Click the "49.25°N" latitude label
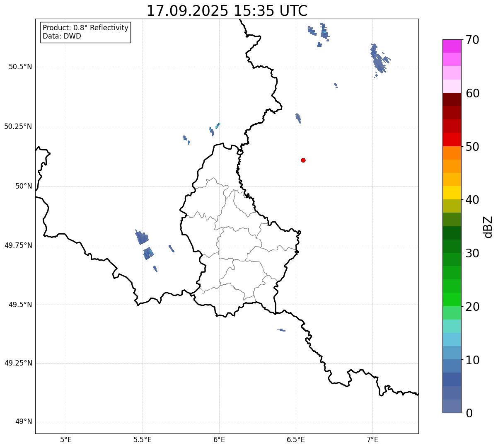Screen dimensions: 498x448 click(x=18, y=363)
